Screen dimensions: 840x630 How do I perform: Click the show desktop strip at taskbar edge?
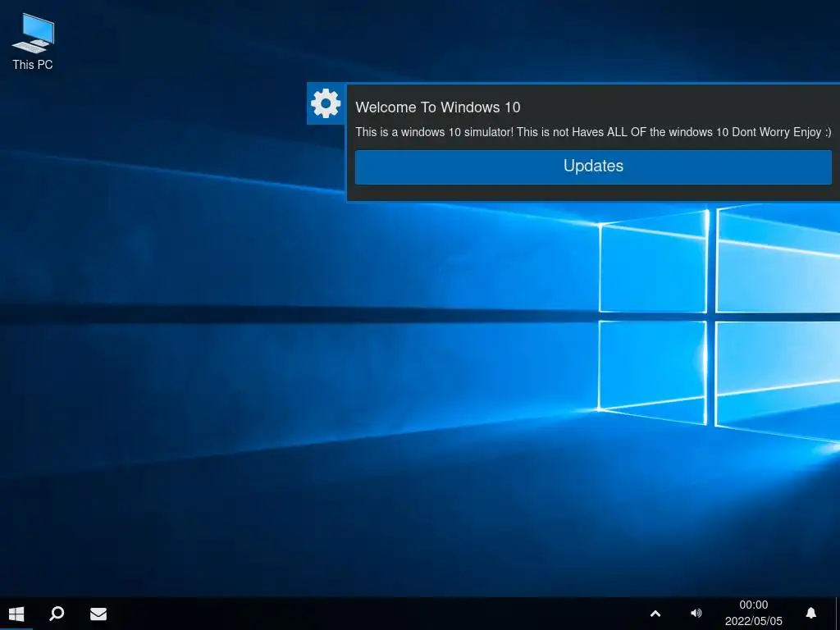(838, 614)
